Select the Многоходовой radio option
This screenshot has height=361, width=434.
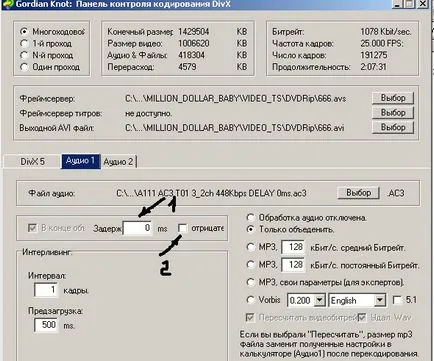[x=24, y=32]
